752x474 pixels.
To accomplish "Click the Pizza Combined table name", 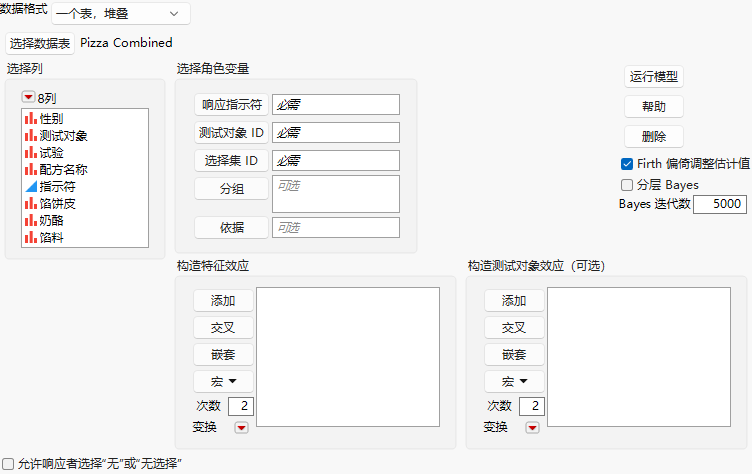I will pyautogui.click(x=126, y=43).
